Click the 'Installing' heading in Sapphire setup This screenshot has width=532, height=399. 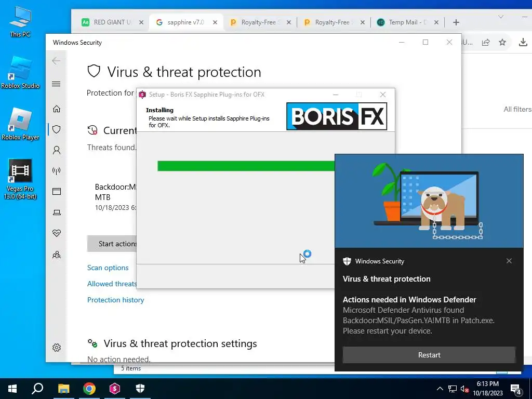coord(159,110)
